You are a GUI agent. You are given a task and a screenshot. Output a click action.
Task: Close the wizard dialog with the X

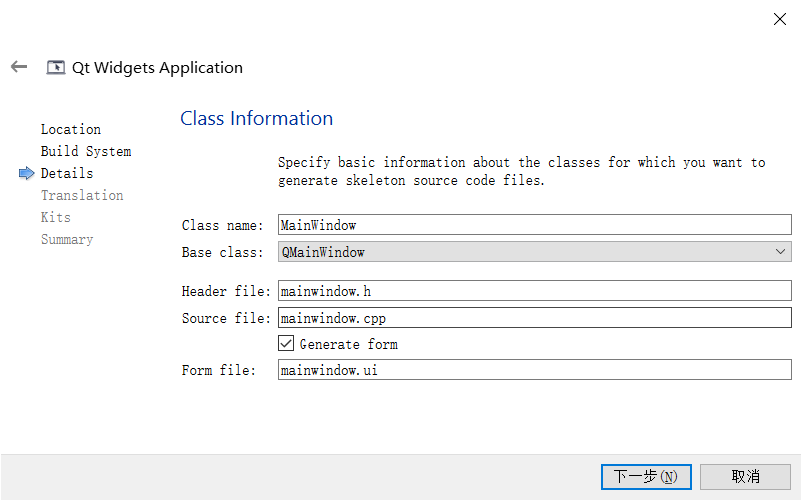[x=779, y=19]
